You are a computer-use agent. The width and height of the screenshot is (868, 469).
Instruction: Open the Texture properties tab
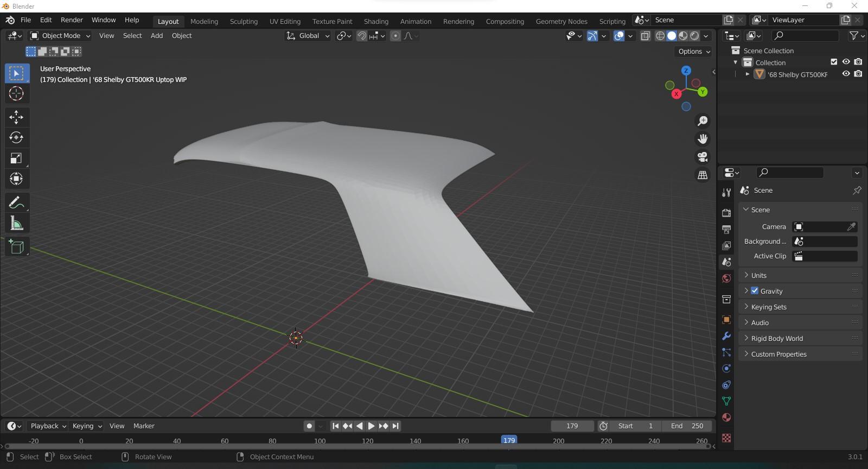[726, 438]
